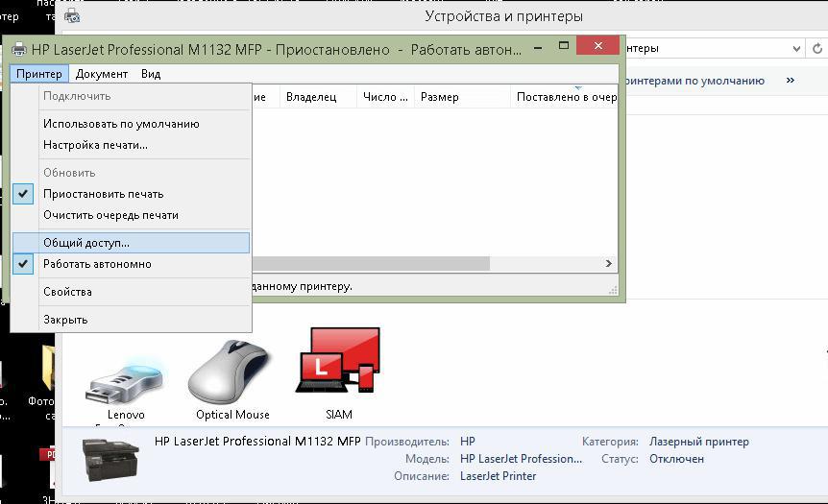Image resolution: width=828 pixels, height=504 pixels.
Task: Expand the toolbar overflow chevron
Action: click(x=790, y=81)
